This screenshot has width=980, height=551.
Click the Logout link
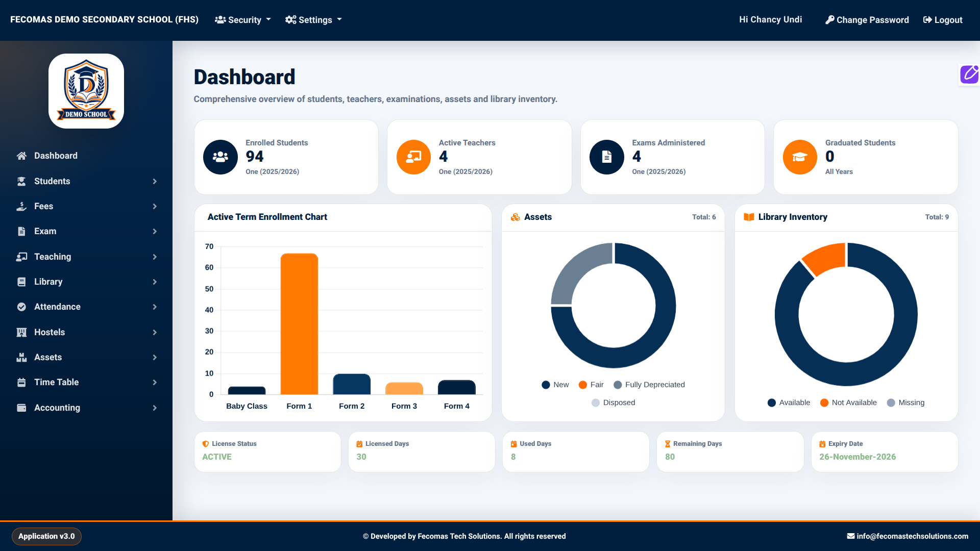(x=943, y=20)
